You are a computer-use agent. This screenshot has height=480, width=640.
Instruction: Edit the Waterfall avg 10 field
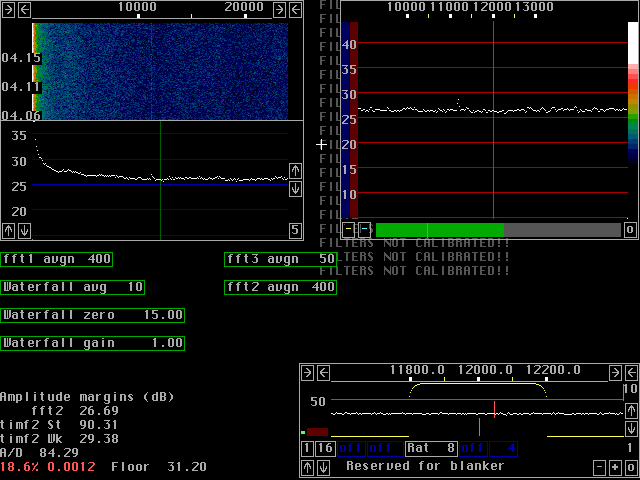[73, 287]
